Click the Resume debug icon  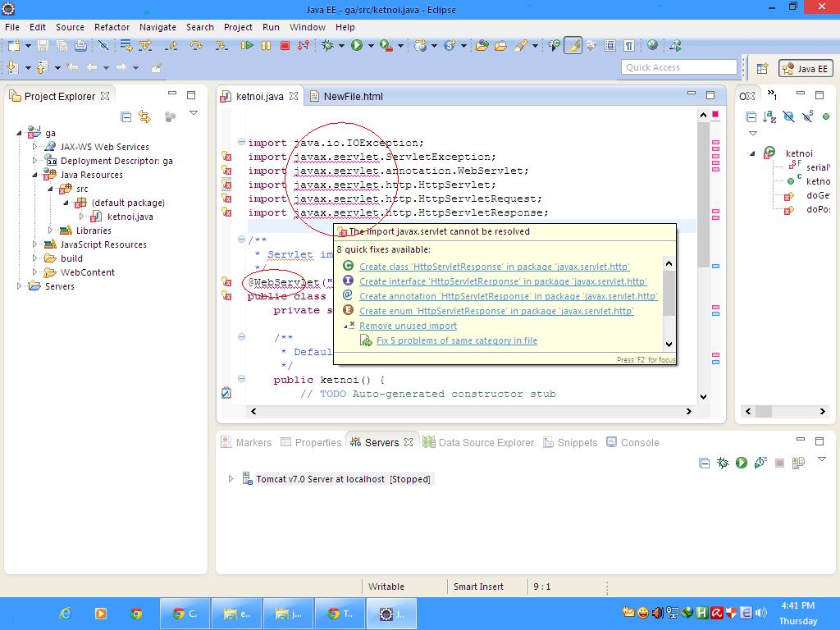click(x=247, y=46)
